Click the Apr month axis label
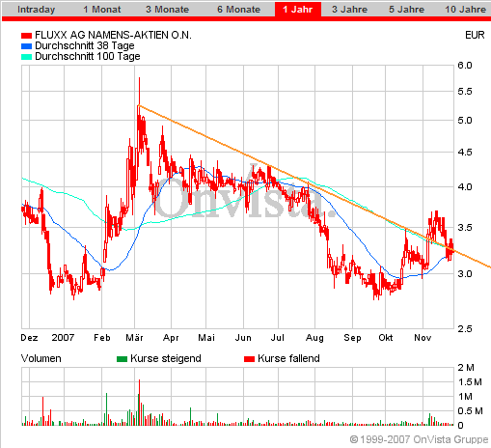This screenshot has height=448, width=491. pos(171,338)
